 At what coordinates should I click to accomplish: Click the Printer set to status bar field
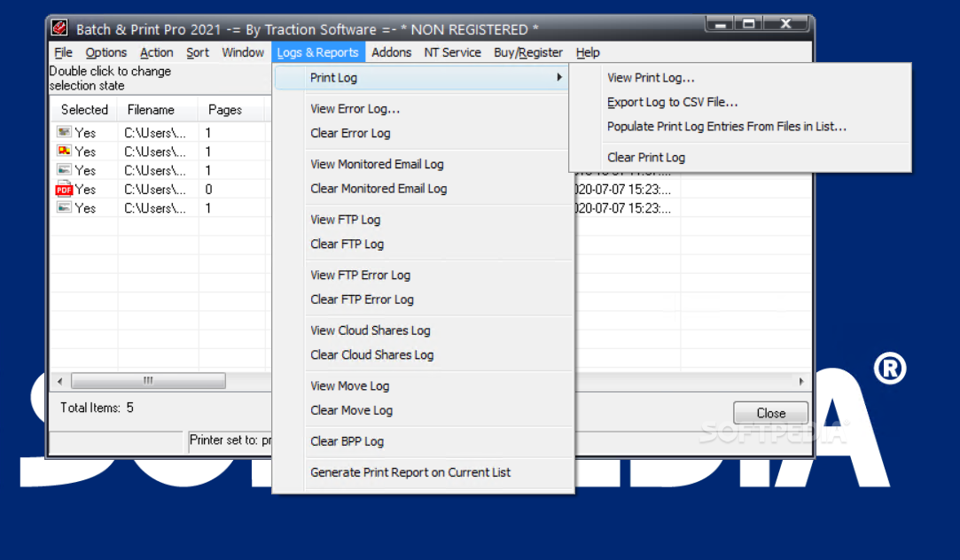coord(230,440)
